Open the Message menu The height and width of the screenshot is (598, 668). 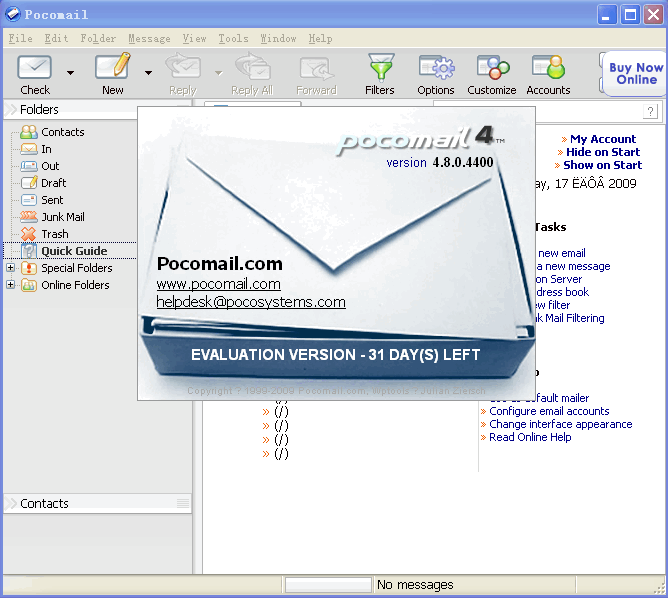tap(149, 38)
